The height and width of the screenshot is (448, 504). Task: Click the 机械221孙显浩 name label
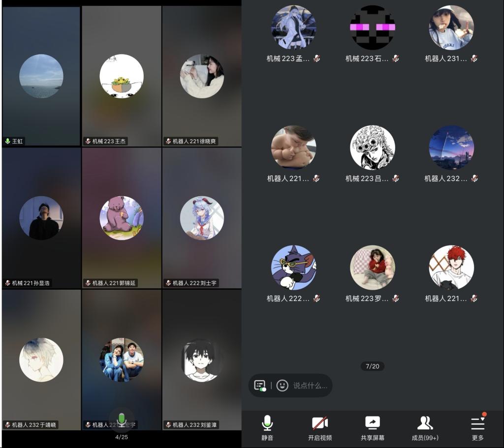[x=31, y=283]
